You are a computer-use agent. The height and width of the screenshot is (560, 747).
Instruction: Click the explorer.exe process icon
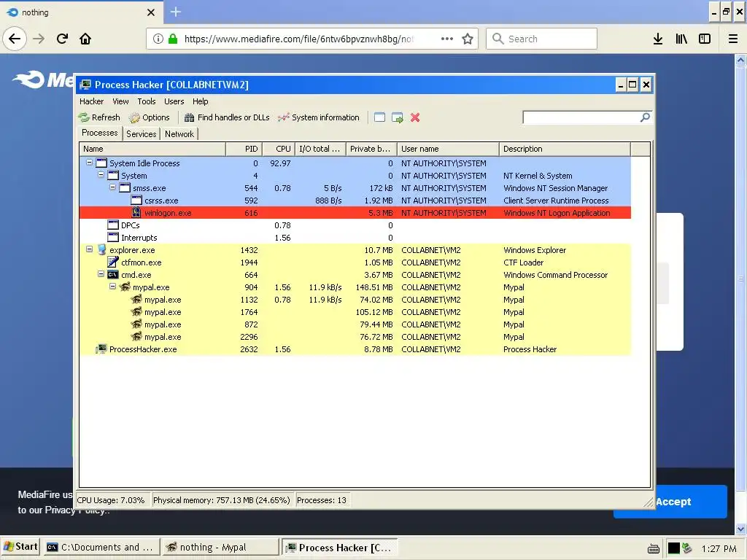(x=101, y=249)
